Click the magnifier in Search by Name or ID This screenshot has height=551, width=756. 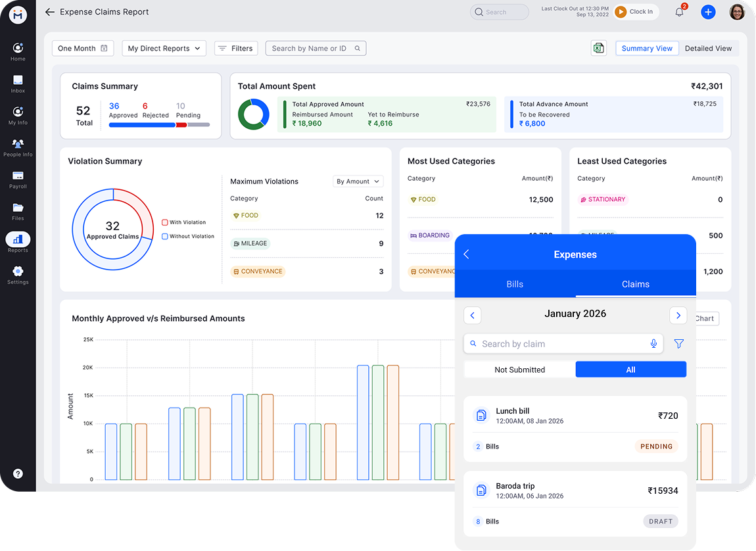point(357,48)
